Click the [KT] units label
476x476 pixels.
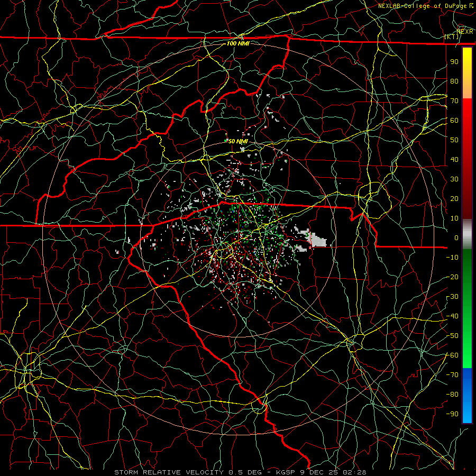(452, 36)
